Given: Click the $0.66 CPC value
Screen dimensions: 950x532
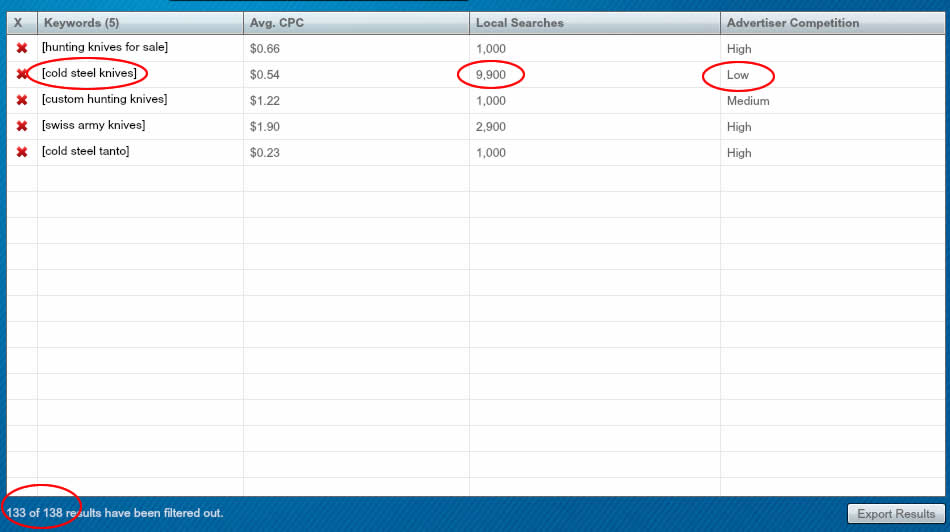Looking at the screenshot, I should pyautogui.click(x=265, y=48).
